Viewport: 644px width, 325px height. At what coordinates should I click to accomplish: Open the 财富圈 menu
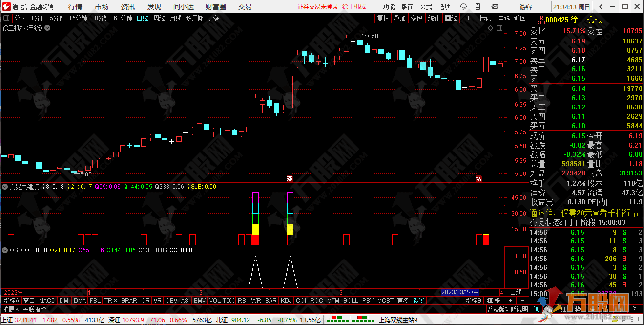coord(215,7)
